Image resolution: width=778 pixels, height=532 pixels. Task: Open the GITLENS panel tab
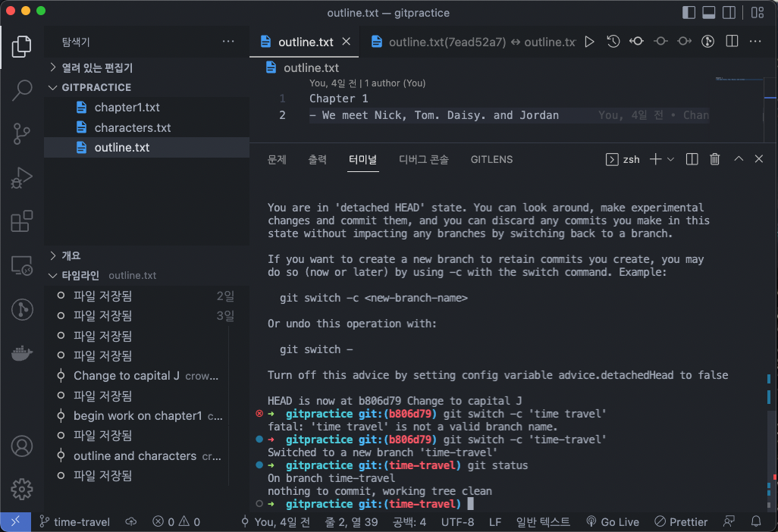coord(491,159)
